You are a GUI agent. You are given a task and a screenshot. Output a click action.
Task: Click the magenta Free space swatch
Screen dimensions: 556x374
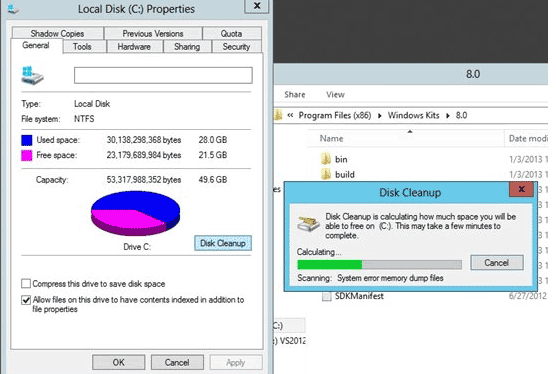tap(27, 155)
